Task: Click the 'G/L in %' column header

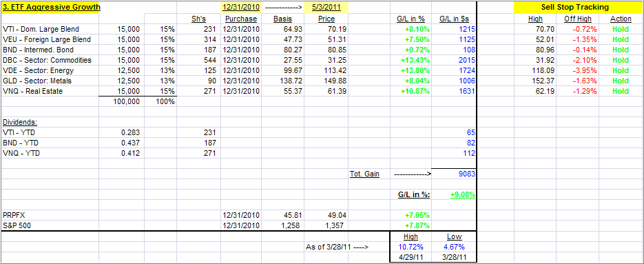Action: point(411,19)
